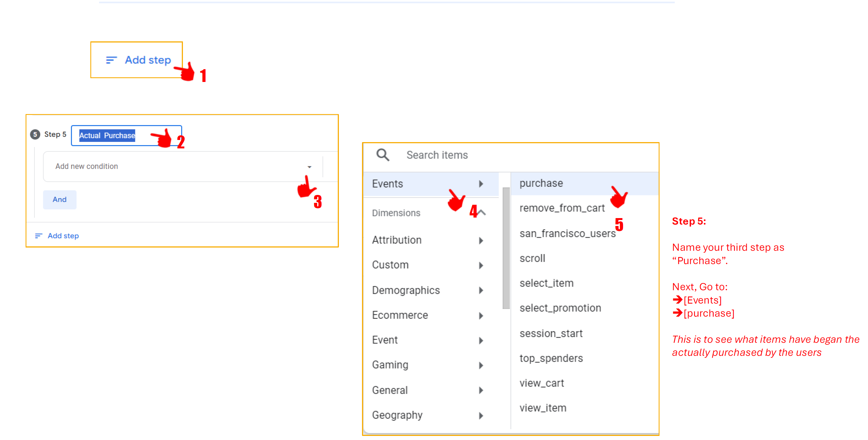Click the Step 5 number badge icon

pyautogui.click(x=35, y=134)
